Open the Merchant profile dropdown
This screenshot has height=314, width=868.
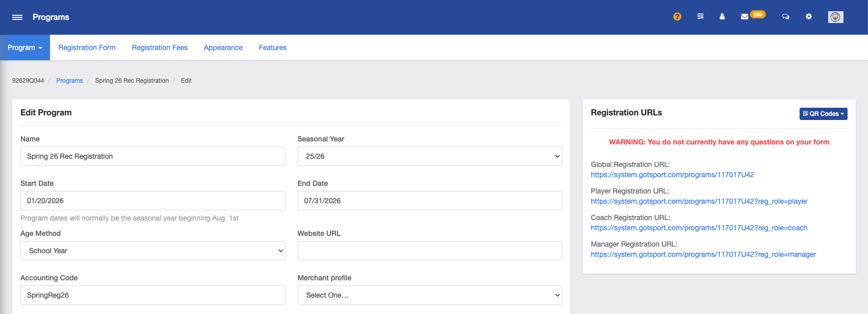(x=429, y=295)
